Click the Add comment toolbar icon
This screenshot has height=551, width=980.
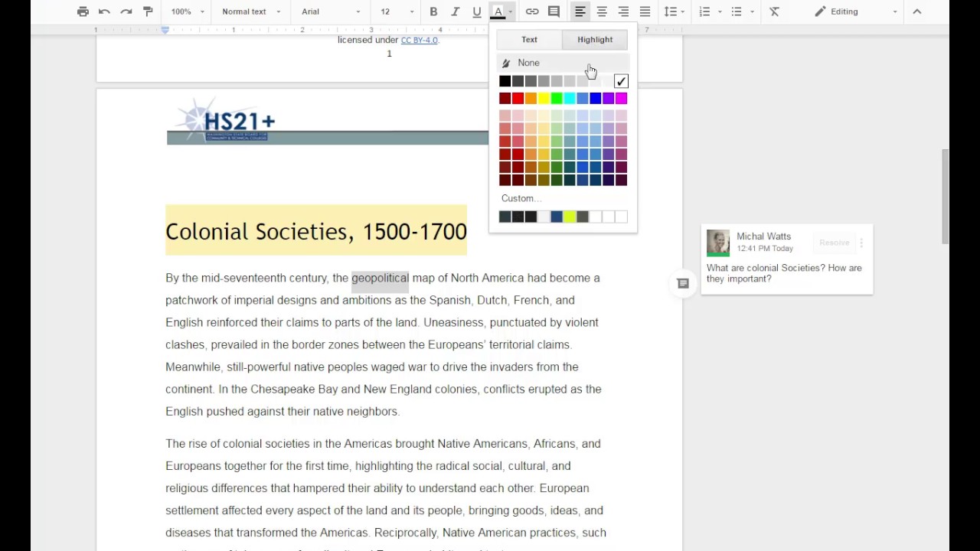(x=554, y=11)
